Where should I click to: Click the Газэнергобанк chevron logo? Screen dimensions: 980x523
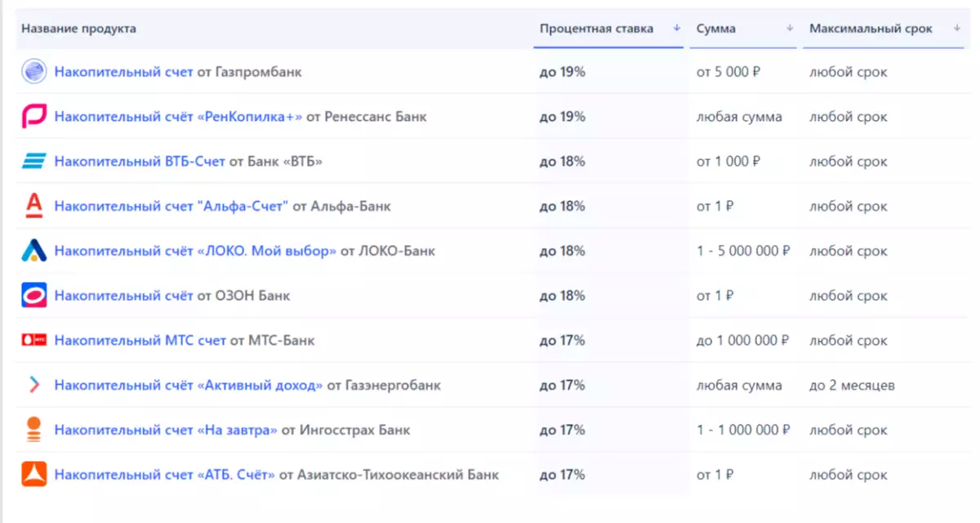tap(34, 385)
